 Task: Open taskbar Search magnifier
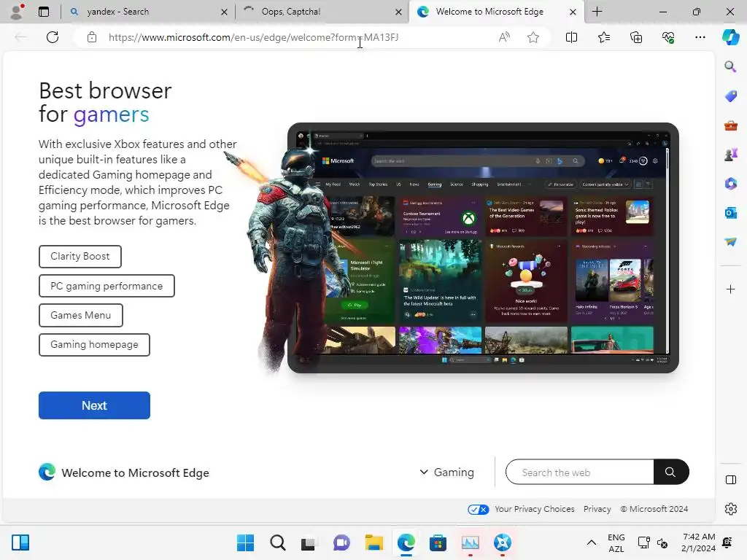(x=278, y=542)
